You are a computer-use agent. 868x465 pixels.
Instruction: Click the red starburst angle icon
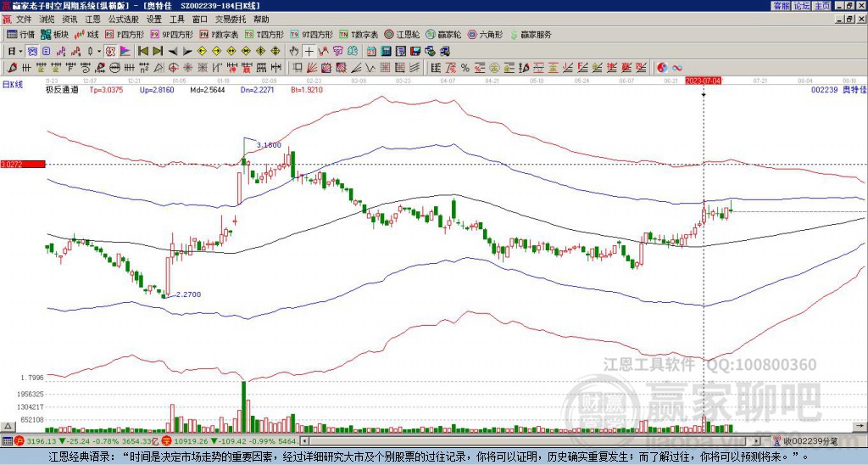click(187, 68)
